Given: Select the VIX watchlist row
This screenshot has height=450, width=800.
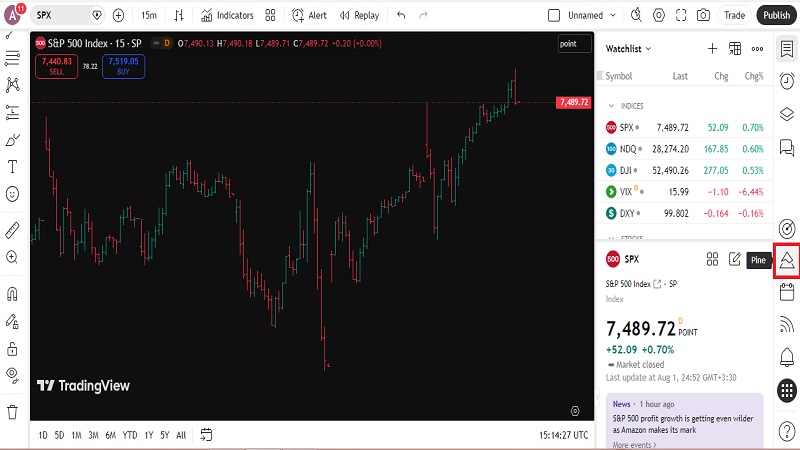Looking at the screenshot, I should (x=684, y=192).
